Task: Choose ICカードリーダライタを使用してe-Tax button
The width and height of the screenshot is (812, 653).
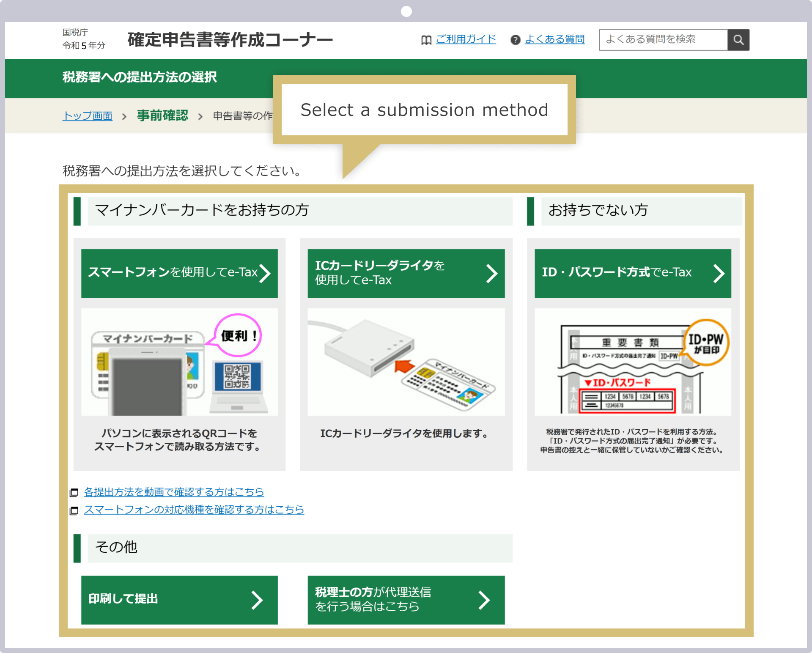Action: tap(406, 273)
